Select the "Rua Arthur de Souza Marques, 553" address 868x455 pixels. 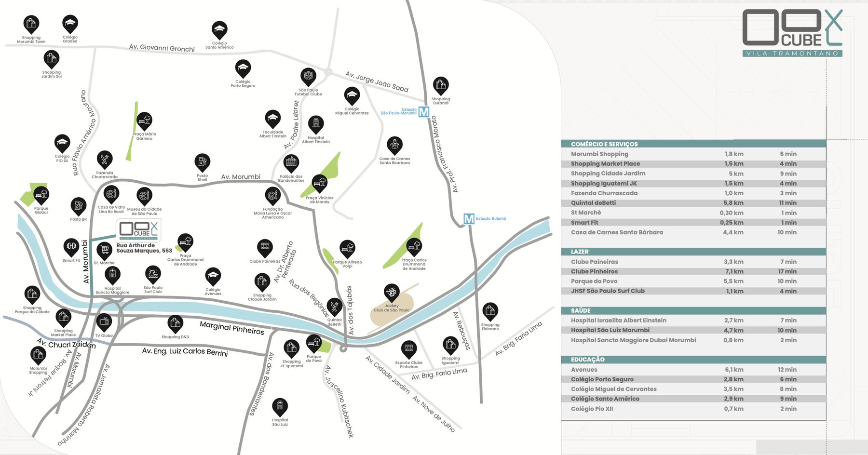(x=144, y=248)
